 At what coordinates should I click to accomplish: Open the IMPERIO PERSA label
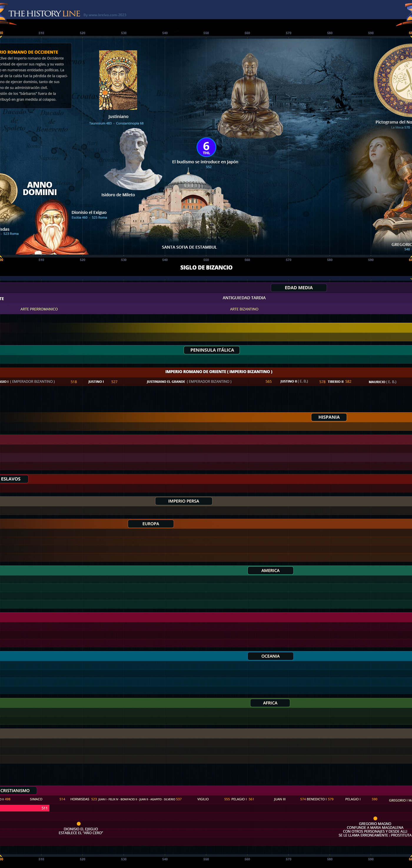[184, 501]
